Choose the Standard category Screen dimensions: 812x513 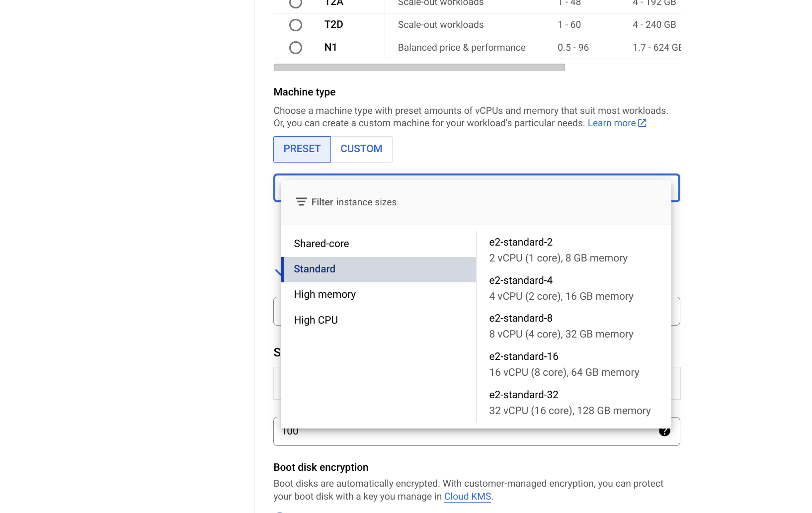point(315,269)
